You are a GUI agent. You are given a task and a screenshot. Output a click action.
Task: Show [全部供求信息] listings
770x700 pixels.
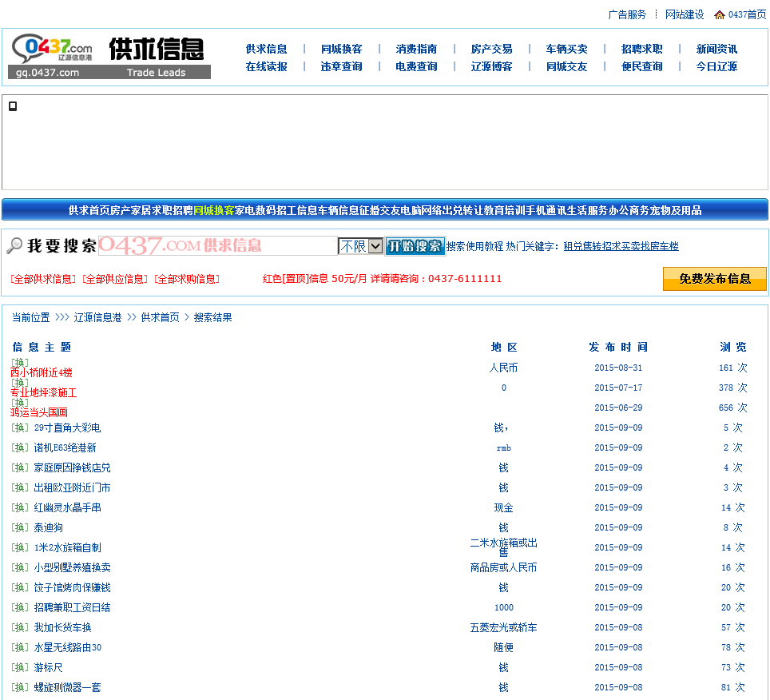pyautogui.click(x=43, y=279)
